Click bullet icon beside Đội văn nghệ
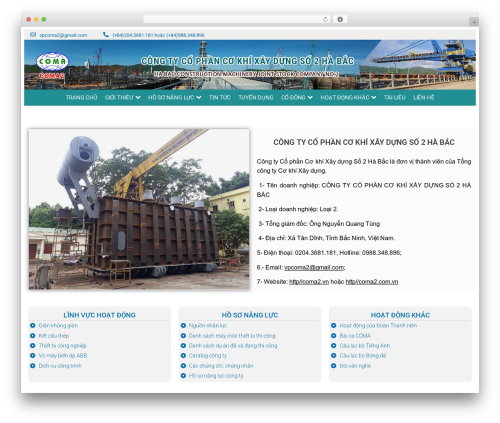The height and width of the screenshot is (423, 500). point(334,366)
